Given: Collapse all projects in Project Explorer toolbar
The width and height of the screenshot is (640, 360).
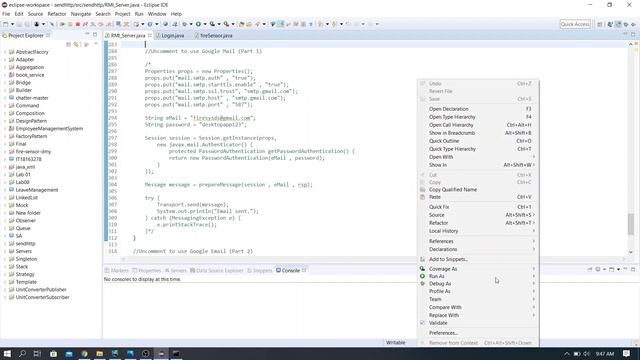Looking at the screenshot, I should tap(69, 44).
